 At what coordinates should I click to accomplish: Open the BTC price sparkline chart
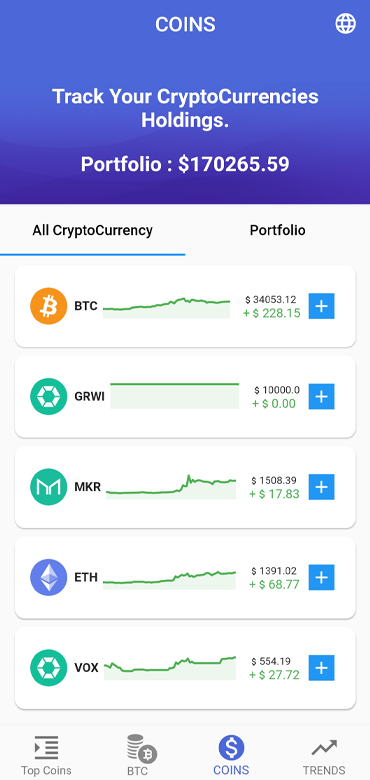pos(167,307)
